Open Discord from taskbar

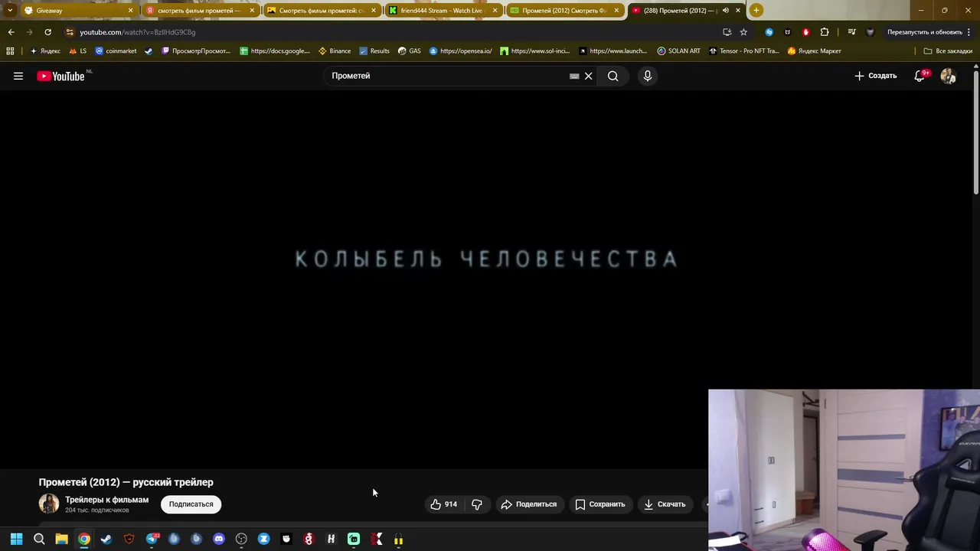click(219, 540)
